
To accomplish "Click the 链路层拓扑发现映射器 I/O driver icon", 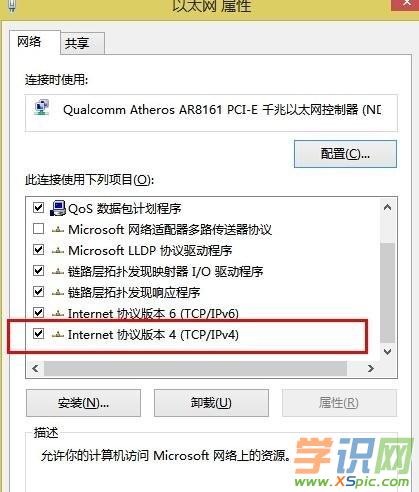I will pyautogui.click(x=58, y=272).
